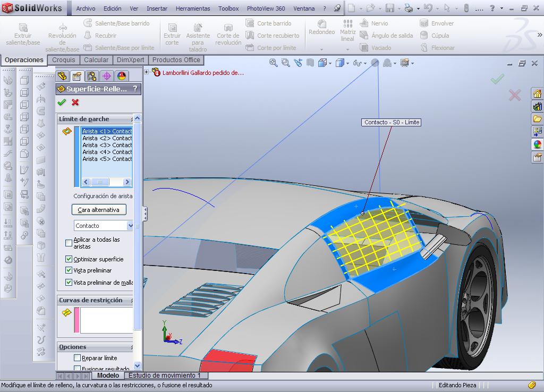Click right arrow of boundary list horizontal scrollbar
The image size is (544, 392).
[x=127, y=182]
